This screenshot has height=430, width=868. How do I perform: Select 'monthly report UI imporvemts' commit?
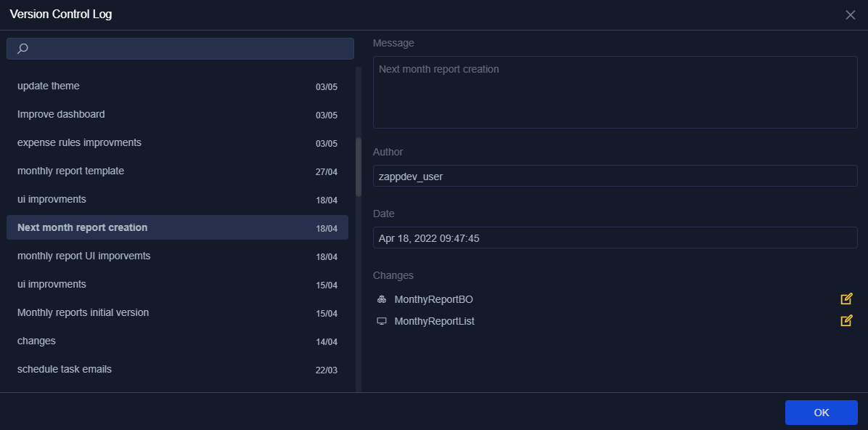click(x=177, y=256)
